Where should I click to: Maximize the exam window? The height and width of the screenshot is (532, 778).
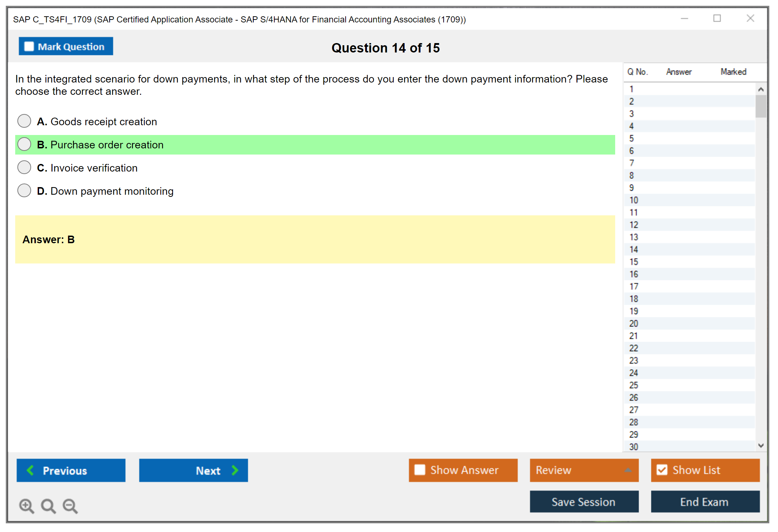(717, 18)
